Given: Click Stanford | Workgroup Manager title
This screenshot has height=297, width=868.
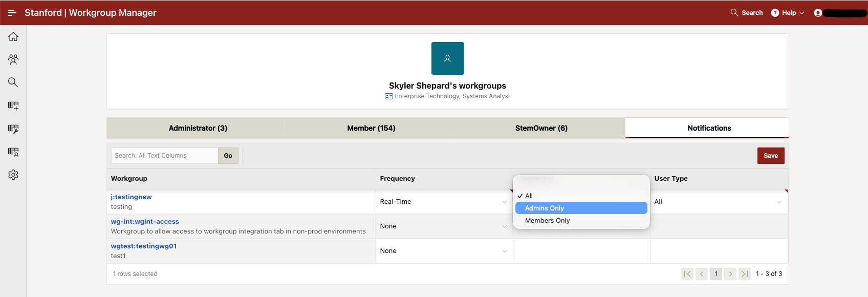Looking at the screenshot, I should click(91, 13).
